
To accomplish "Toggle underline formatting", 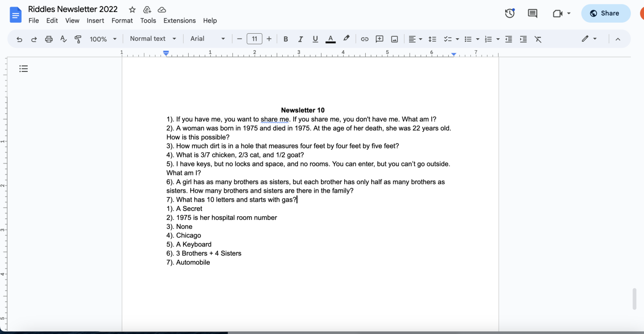I will point(315,39).
